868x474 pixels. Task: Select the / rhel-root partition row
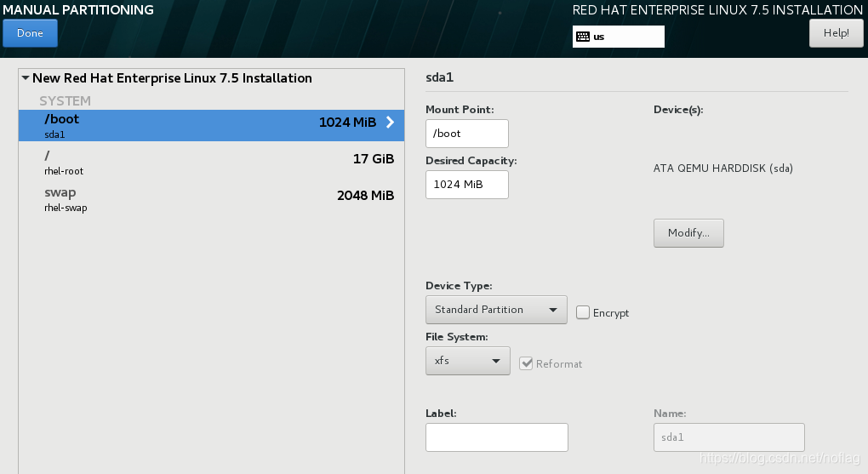(211, 163)
